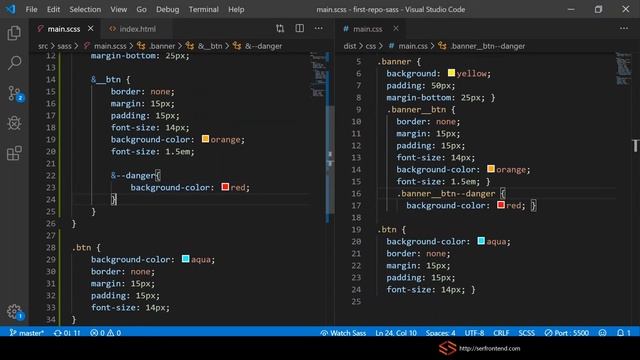Open the notifications bell in status bar
The image size is (640, 360).
point(623,333)
